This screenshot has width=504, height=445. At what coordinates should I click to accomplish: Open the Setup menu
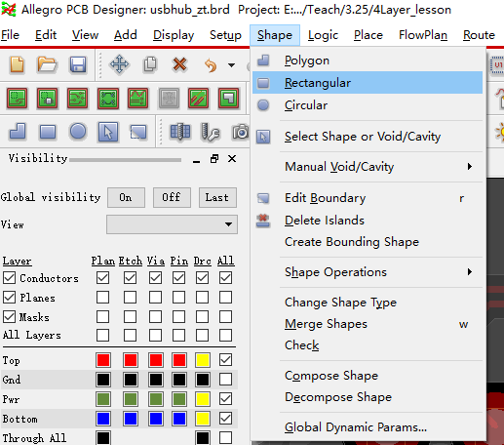225,35
